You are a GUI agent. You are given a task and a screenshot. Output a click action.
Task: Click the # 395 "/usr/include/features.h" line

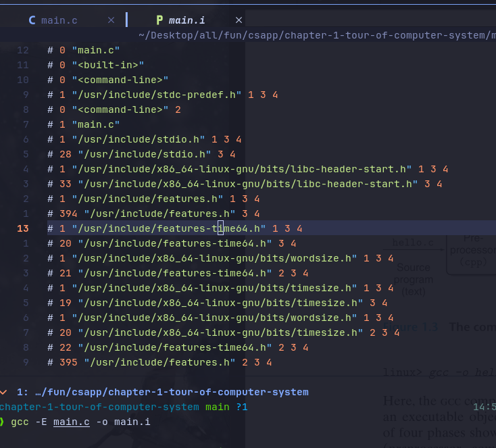pyautogui.click(x=159, y=363)
